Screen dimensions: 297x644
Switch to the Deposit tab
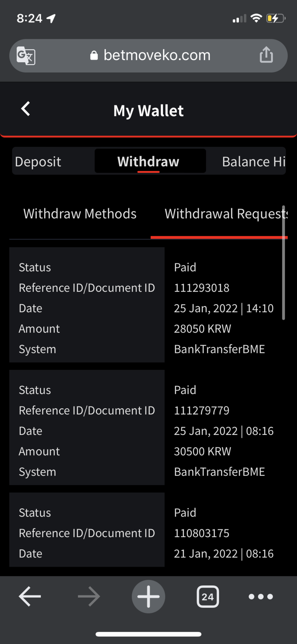coord(38,162)
